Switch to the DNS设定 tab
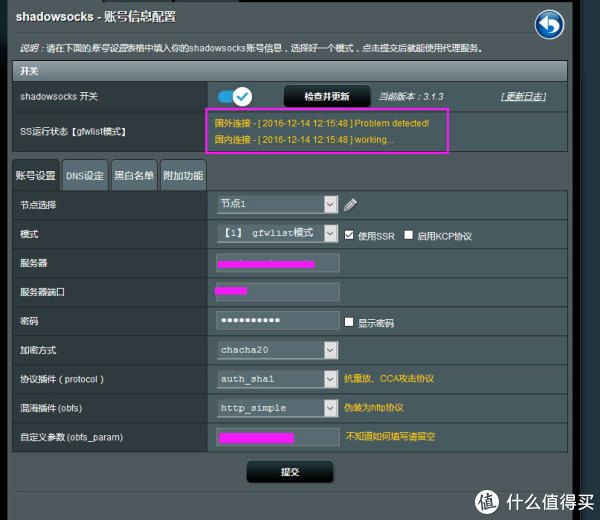 (x=85, y=175)
